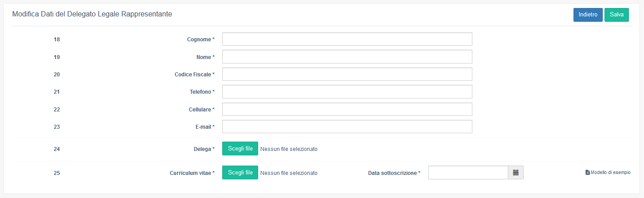Choose file for Delega upload

(240, 149)
